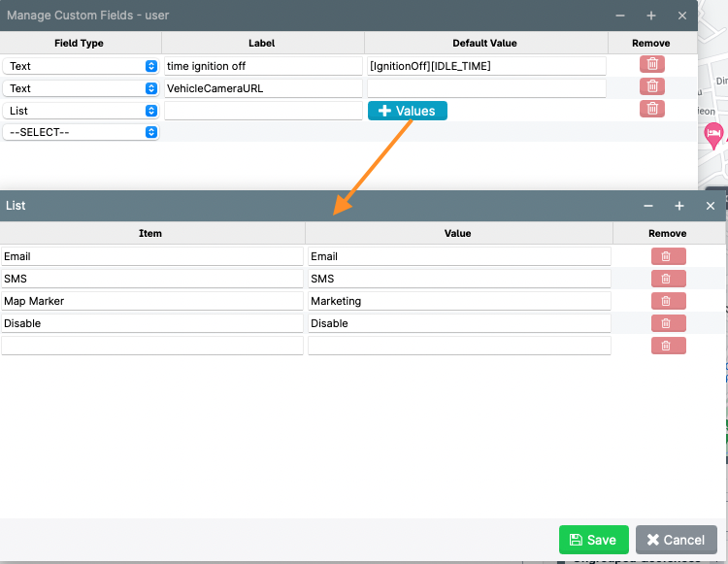
Task: Open field type dropdown for VehicleCameraURL
Action: 81,88
